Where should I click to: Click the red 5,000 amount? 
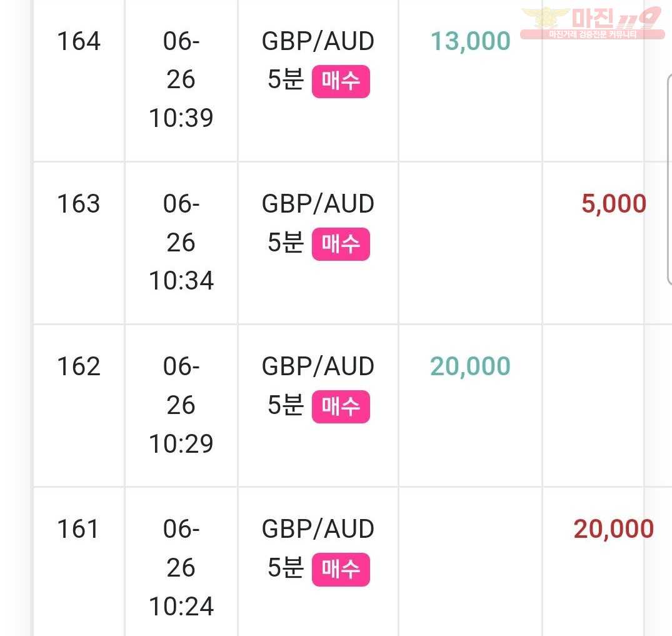(614, 204)
